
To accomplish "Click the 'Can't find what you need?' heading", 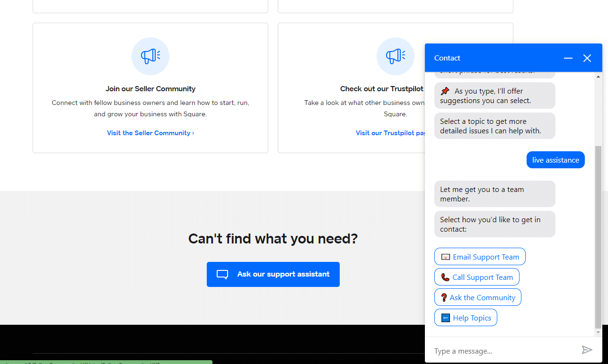I will 273,238.
